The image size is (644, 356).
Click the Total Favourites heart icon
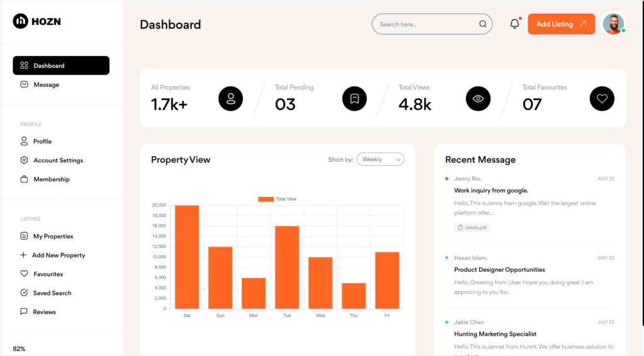point(602,99)
